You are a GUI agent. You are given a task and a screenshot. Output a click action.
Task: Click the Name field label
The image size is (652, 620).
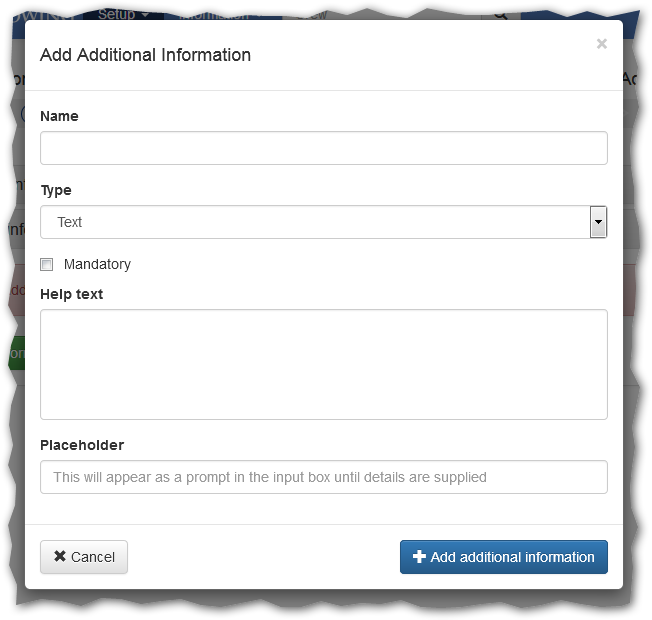point(59,116)
